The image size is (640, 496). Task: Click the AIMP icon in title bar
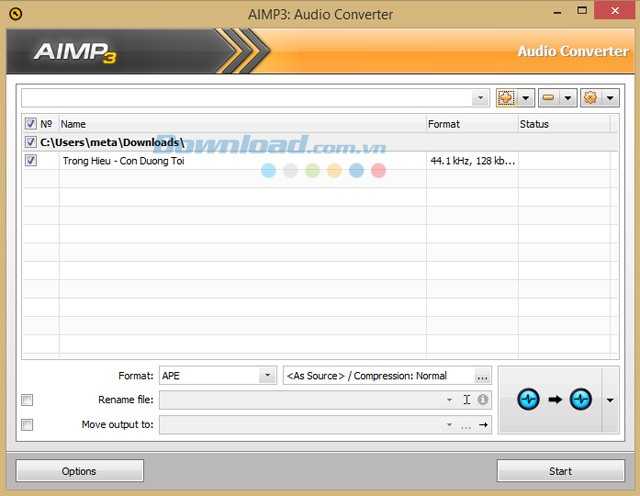click(x=14, y=14)
